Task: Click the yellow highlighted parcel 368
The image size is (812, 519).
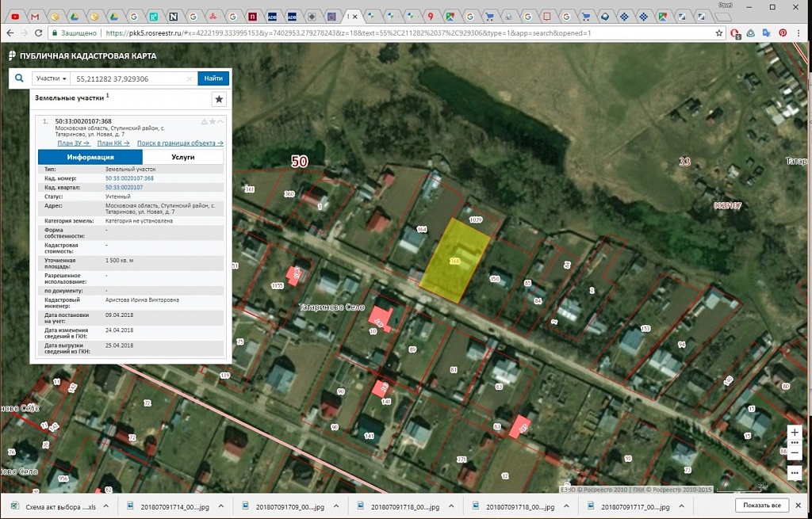Action: click(454, 260)
